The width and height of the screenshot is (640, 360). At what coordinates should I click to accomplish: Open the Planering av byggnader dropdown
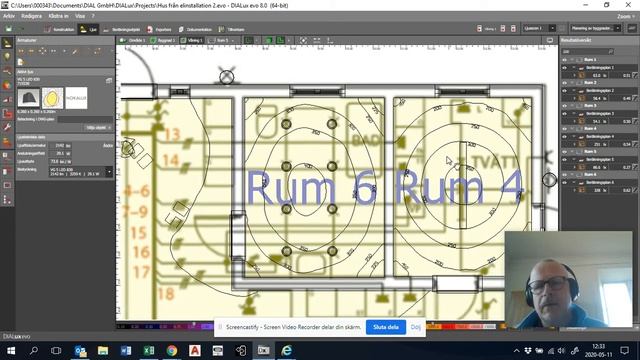click(x=617, y=29)
